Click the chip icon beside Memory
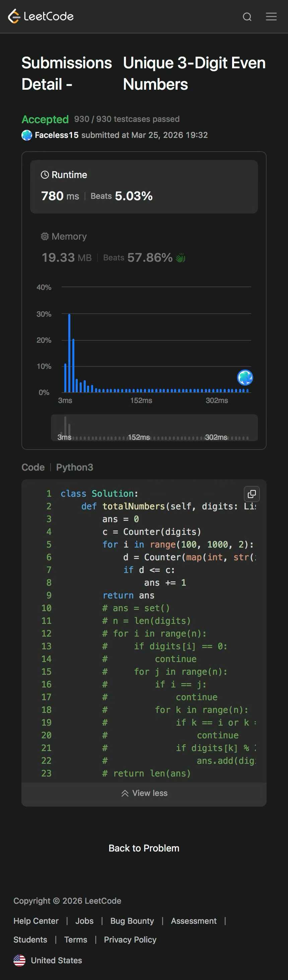288x980 pixels. tap(45, 236)
